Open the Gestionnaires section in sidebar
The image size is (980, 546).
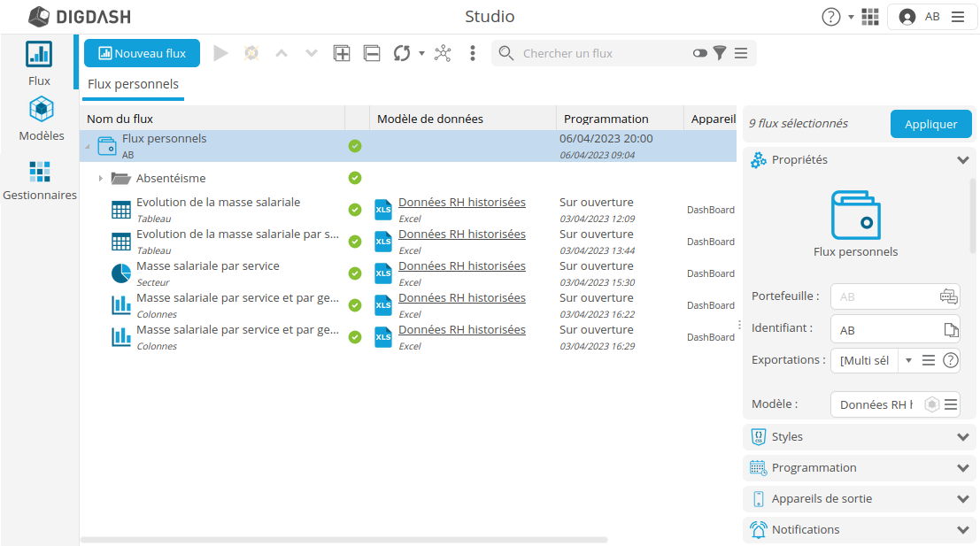click(x=40, y=180)
